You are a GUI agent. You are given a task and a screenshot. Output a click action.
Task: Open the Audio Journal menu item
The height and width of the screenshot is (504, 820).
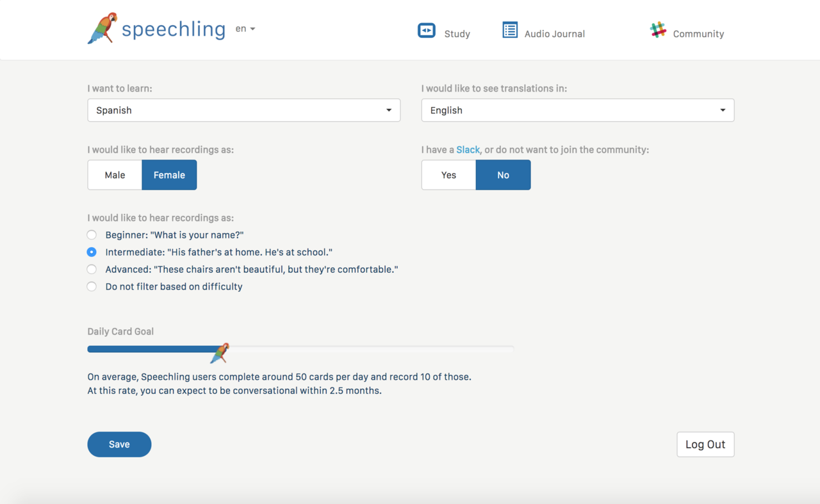tap(554, 34)
